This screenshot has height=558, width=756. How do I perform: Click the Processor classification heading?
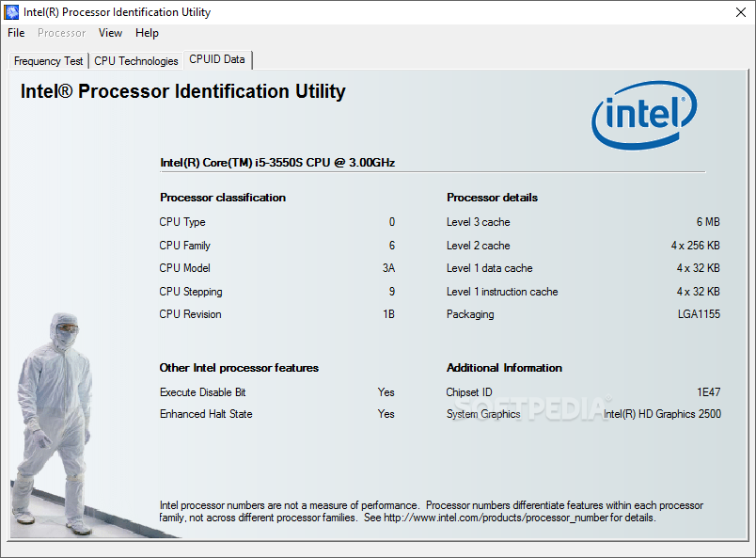click(223, 198)
